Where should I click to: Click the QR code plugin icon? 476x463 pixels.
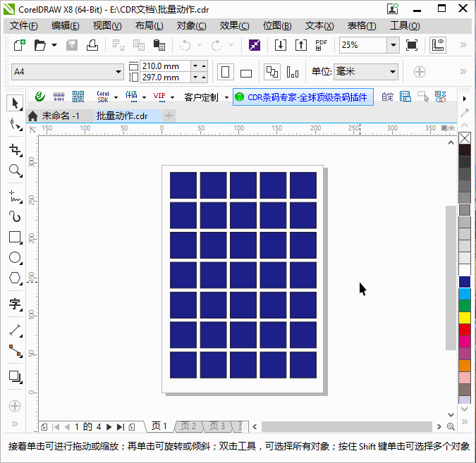coord(78,97)
